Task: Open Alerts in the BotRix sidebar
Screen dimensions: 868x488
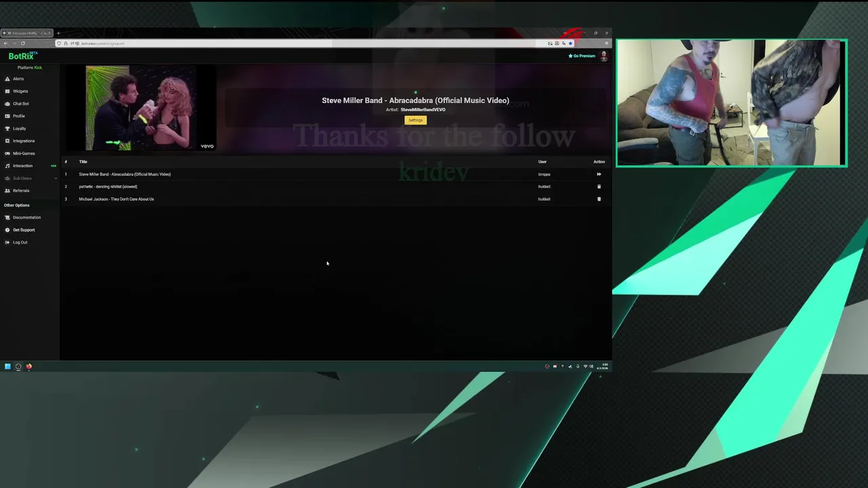Action: [x=18, y=79]
